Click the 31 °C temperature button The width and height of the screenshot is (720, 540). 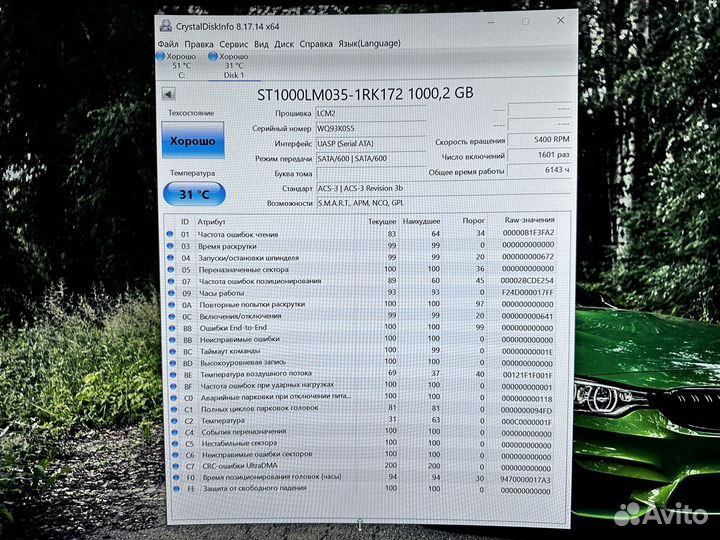click(194, 194)
